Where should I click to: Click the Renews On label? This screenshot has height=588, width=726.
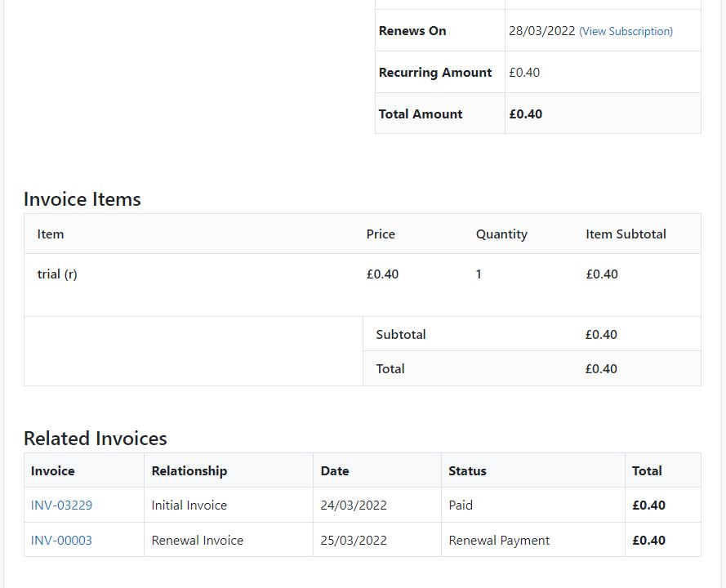412,30
